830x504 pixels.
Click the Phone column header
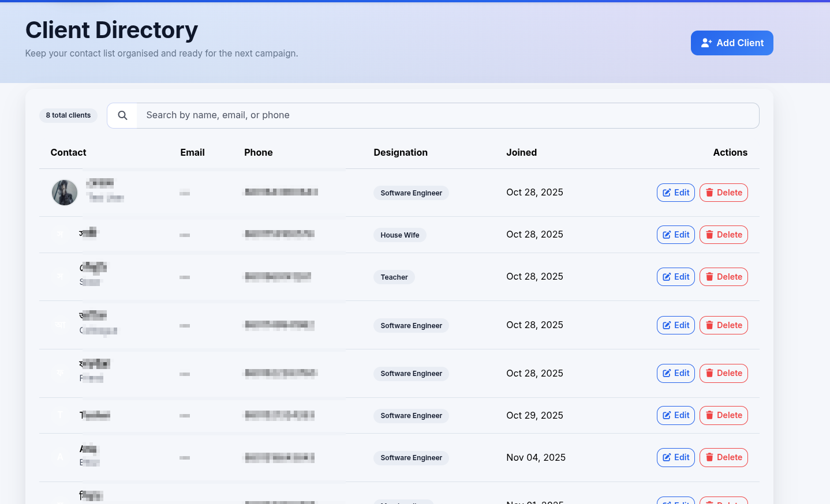258,152
